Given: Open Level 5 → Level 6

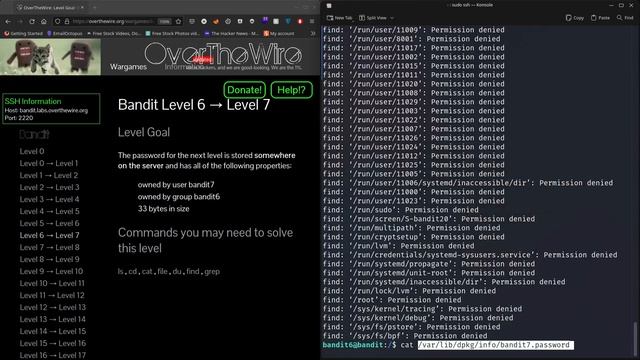Looking at the screenshot, I should 49,223.
